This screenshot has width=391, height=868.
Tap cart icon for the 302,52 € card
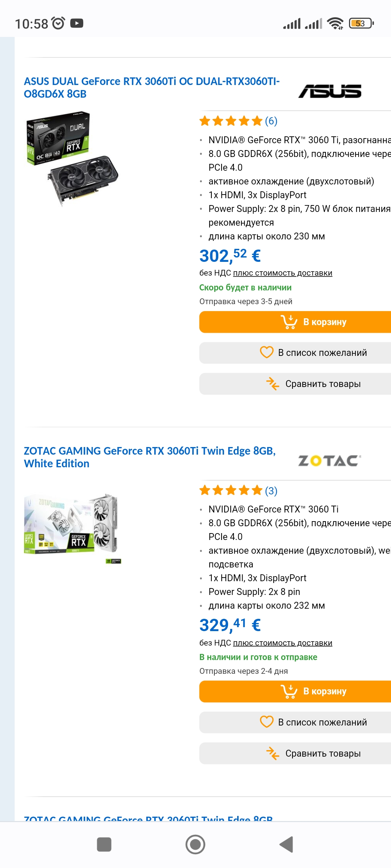click(x=289, y=322)
